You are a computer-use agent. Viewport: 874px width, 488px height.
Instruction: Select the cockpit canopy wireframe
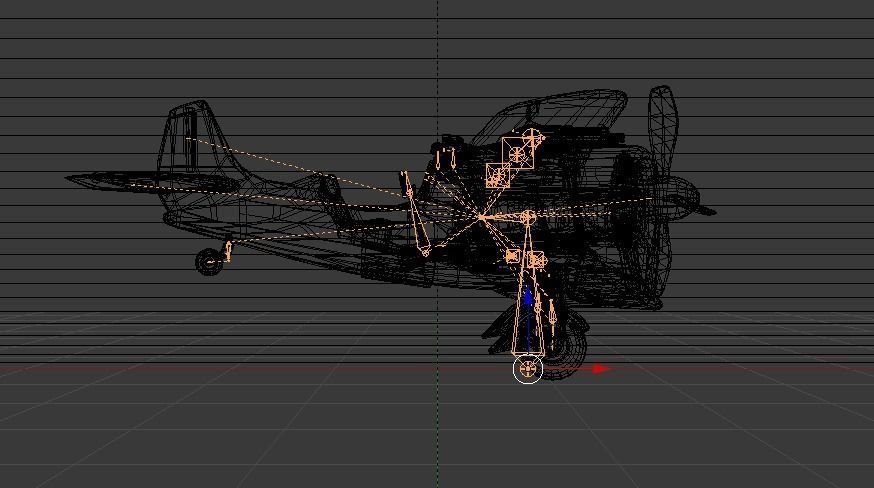coord(552,116)
